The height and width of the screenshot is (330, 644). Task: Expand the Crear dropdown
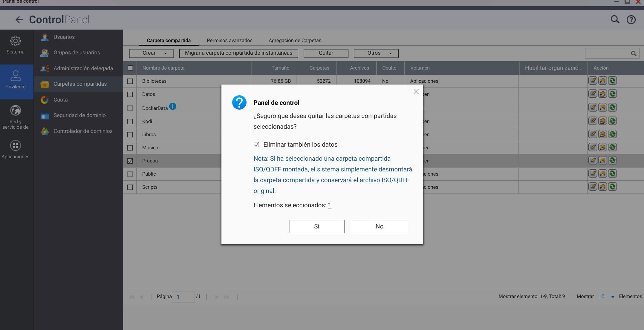152,53
